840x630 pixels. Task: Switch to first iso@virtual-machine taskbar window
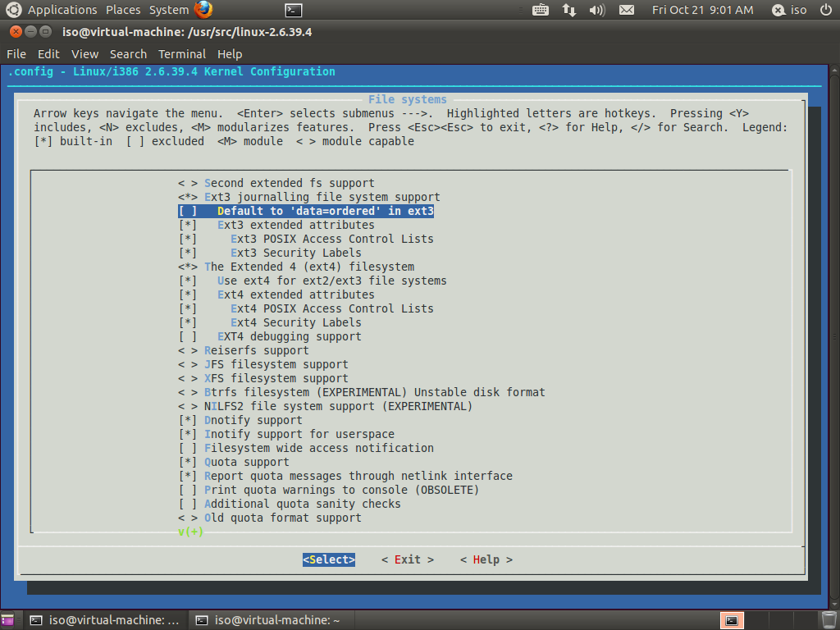106,620
